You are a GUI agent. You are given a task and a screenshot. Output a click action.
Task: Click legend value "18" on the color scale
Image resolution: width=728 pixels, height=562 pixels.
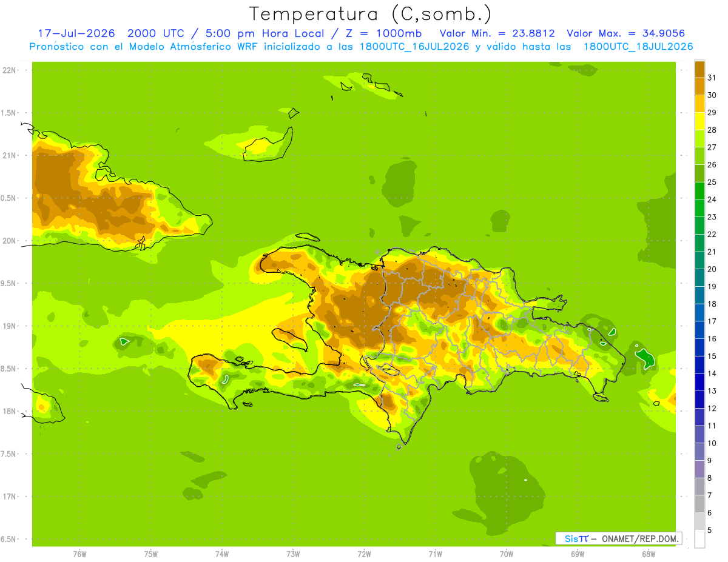(712, 304)
